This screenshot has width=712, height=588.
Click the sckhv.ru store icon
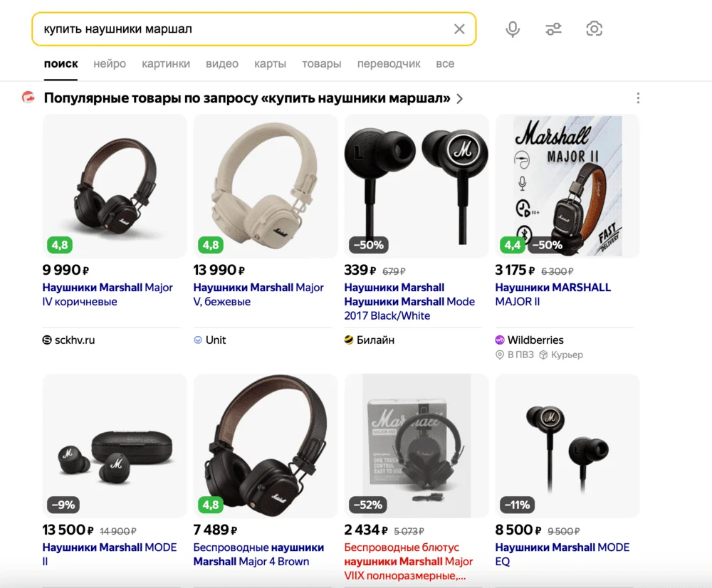[x=48, y=340]
